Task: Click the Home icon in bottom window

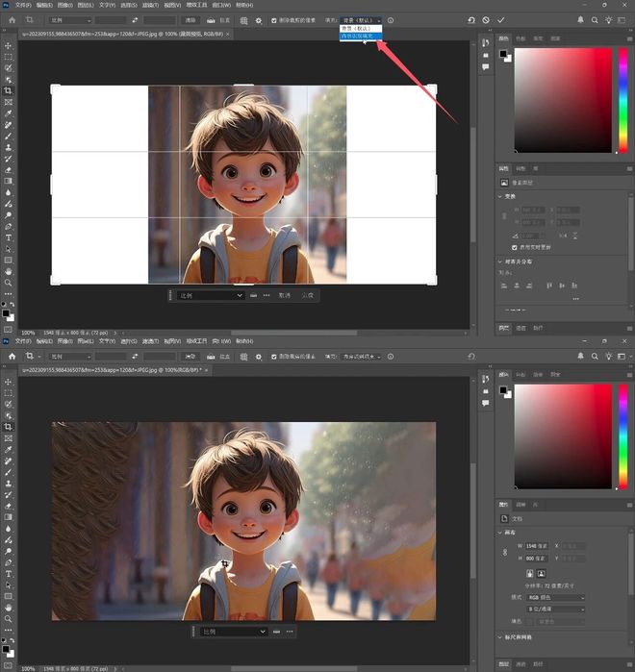Action: point(12,357)
